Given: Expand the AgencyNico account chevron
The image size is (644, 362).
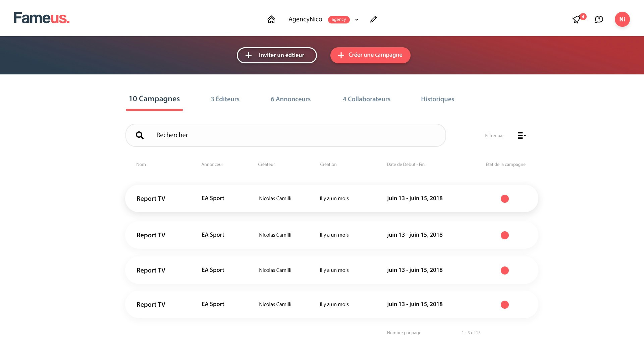Looking at the screenshot, I should (357, 19).
